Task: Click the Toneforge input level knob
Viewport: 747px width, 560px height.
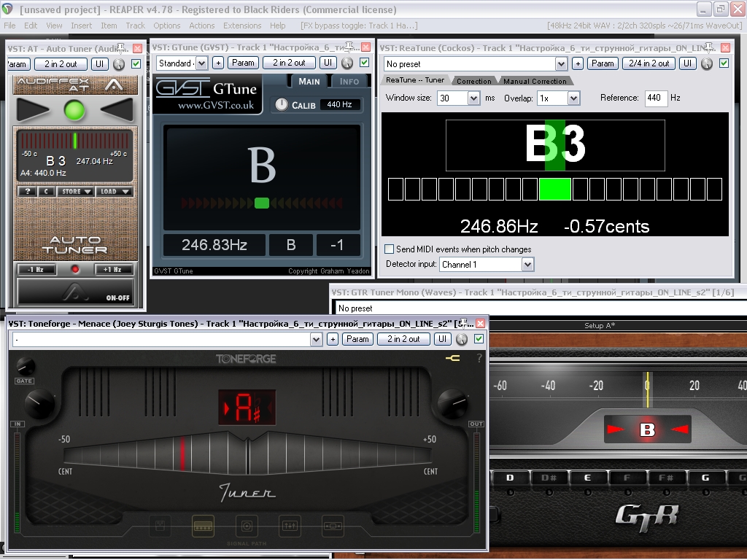Action: coord(39,404)
